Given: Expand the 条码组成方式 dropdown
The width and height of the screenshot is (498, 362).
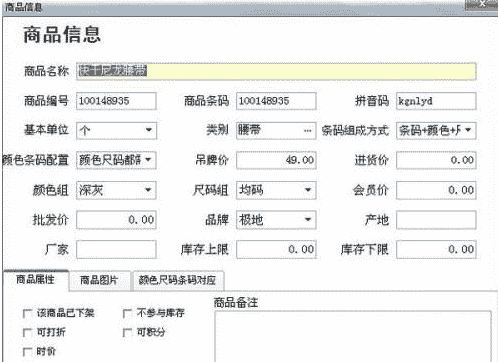Looking at the screenshot, I should (468, 130).
